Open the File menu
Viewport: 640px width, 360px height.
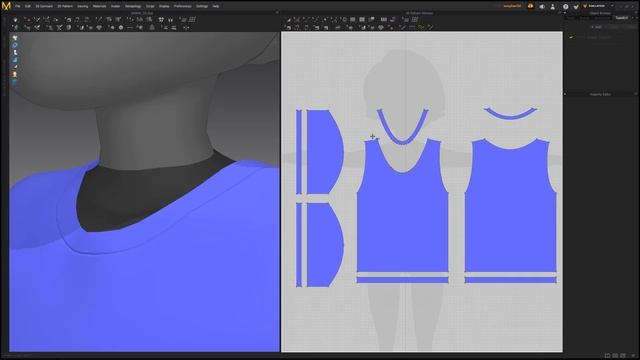coord(18,6)
